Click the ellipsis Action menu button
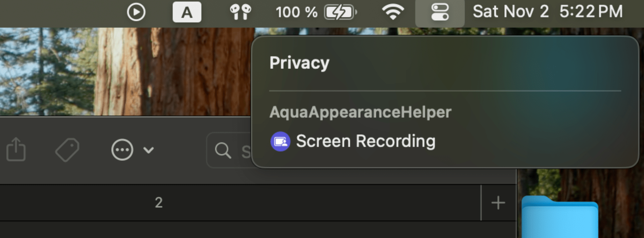Viewport: 644px width, 238px height. point(122,150)
